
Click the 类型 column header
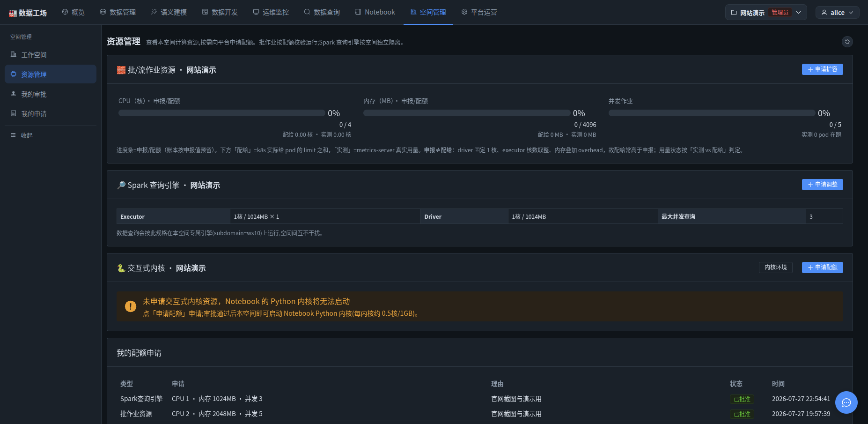tap(126, 384)
